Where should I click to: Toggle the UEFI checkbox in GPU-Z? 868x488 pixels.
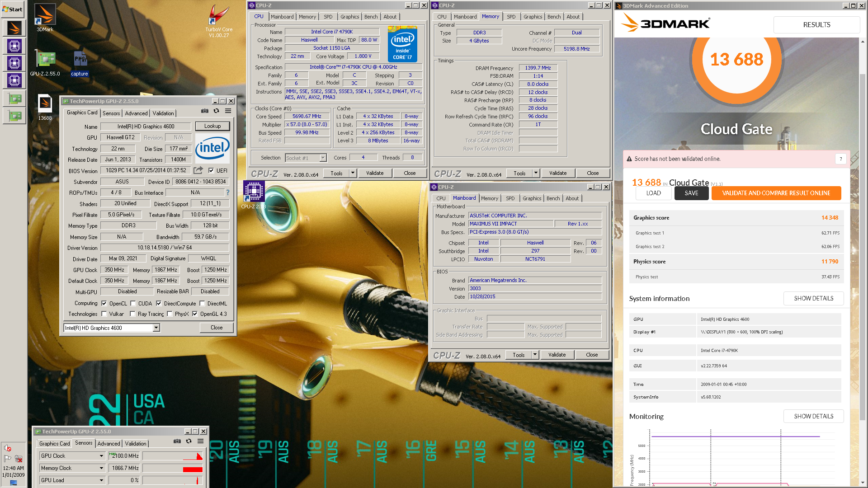pyautogui.click(x=211, y=170)
